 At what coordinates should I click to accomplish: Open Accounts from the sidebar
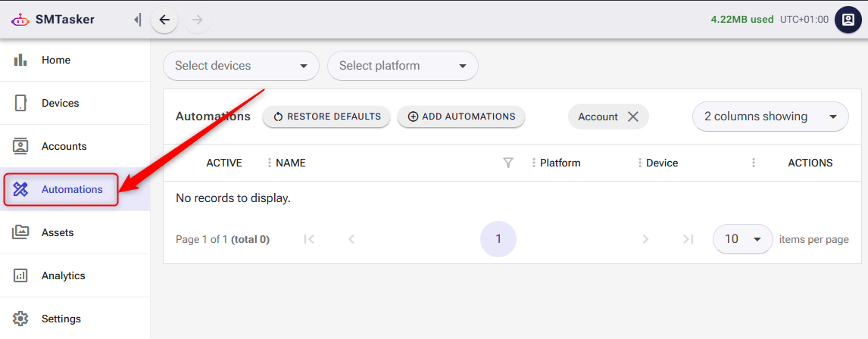[64, 146]
